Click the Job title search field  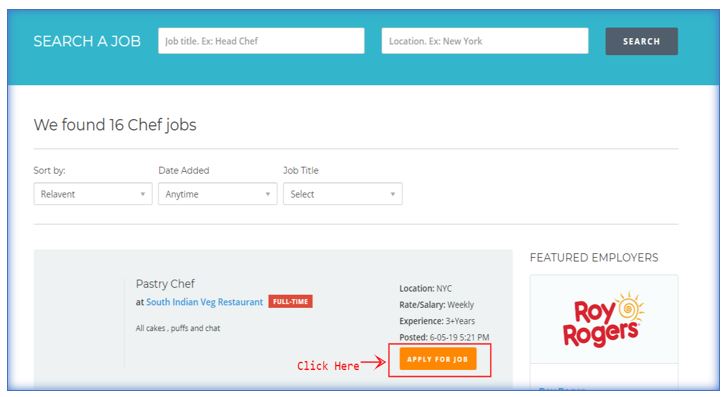(x=261, y=41)
